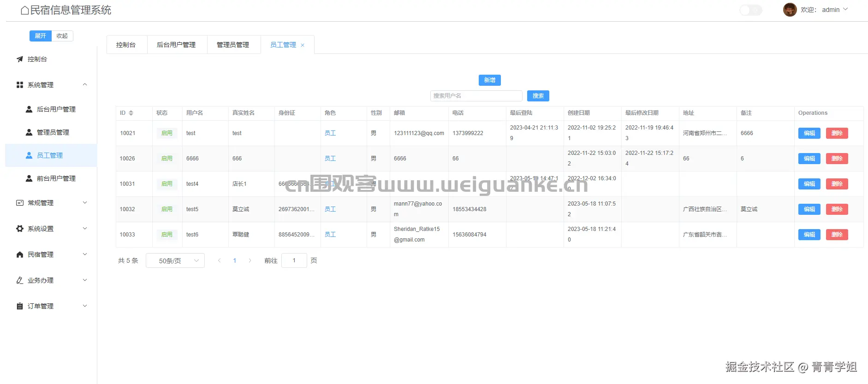Toggle the theme switch in the header
The image size is (868, 384).
pyautogui.click(x=751, y=10)
